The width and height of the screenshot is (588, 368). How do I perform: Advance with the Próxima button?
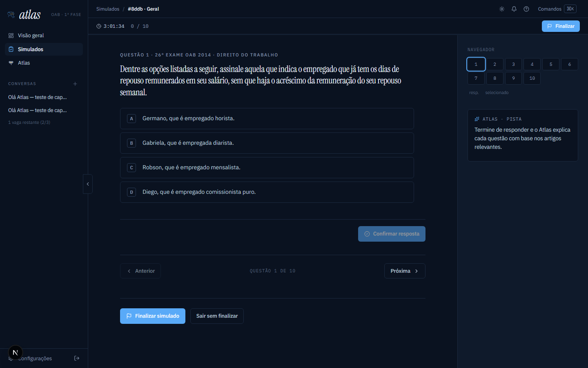click(405, 271)
